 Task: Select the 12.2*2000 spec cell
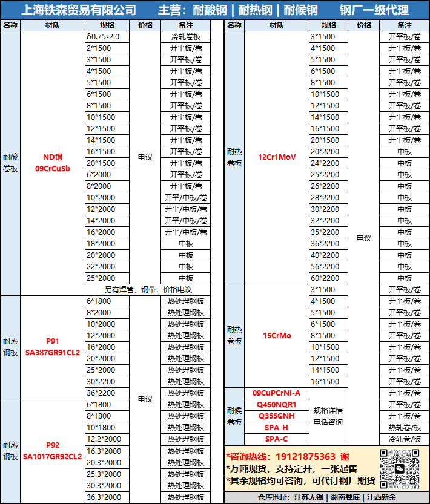pyautogui.click(x=107, y=439)
